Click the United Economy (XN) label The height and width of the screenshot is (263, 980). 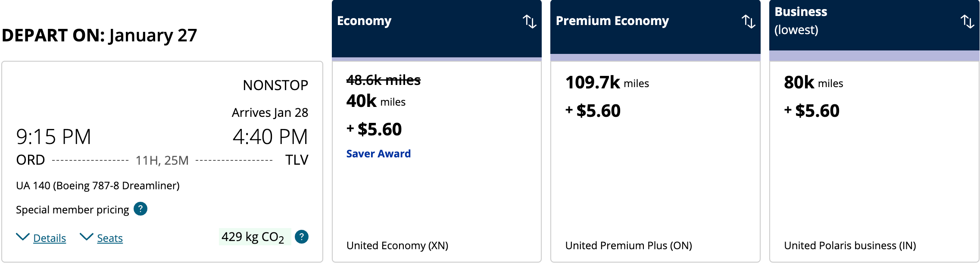tap(397, 245)
